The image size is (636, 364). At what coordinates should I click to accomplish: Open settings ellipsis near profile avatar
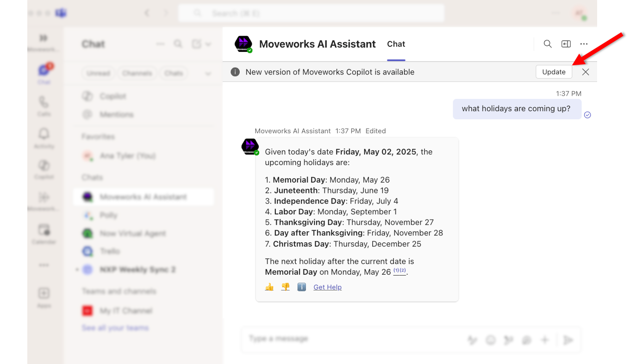(x=555, y=13)
